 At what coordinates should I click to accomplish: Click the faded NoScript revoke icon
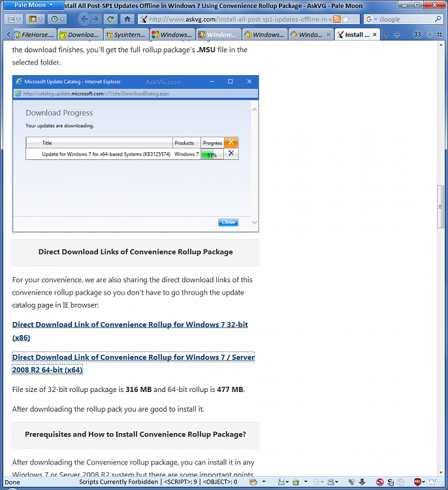400,482
